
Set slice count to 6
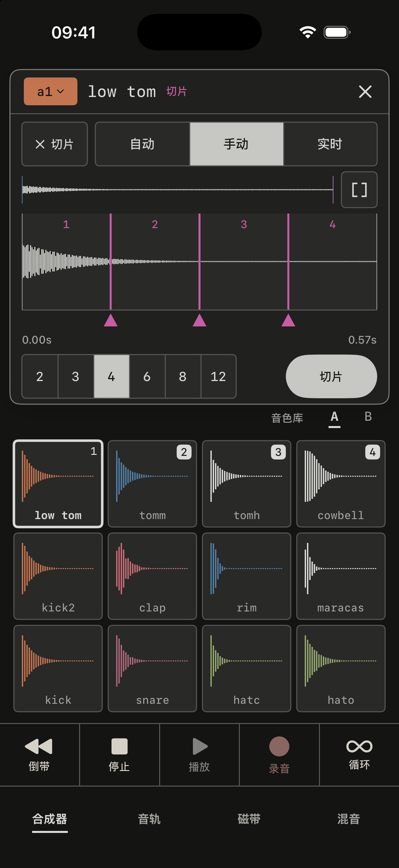[x=147, y=376]
